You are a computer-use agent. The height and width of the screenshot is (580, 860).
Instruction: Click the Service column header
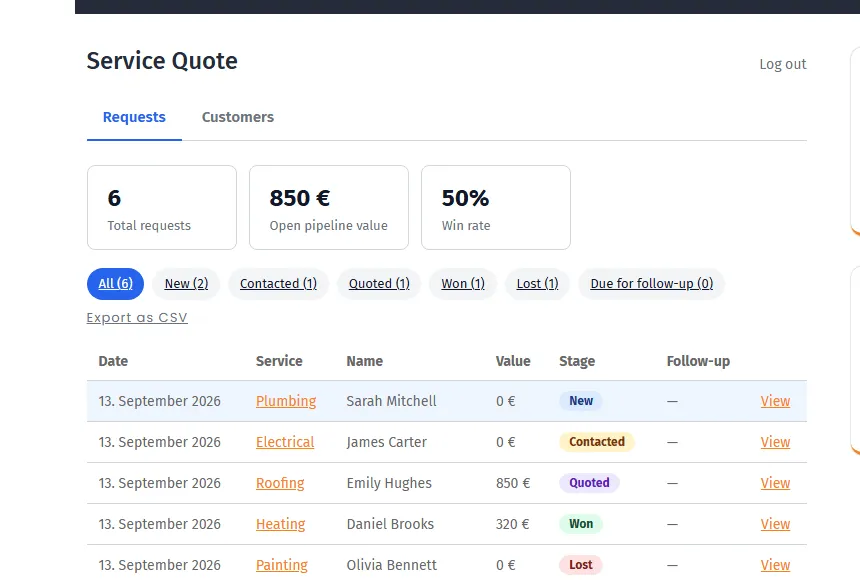tap(279, 361)
